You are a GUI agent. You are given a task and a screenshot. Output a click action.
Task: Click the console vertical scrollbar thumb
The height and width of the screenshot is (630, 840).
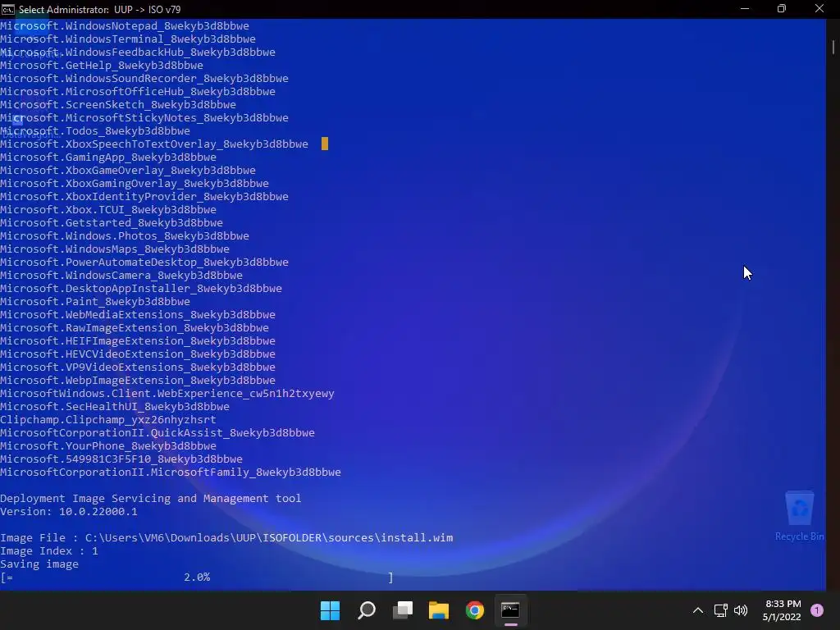pyautogui.click(x=833, y=47)
